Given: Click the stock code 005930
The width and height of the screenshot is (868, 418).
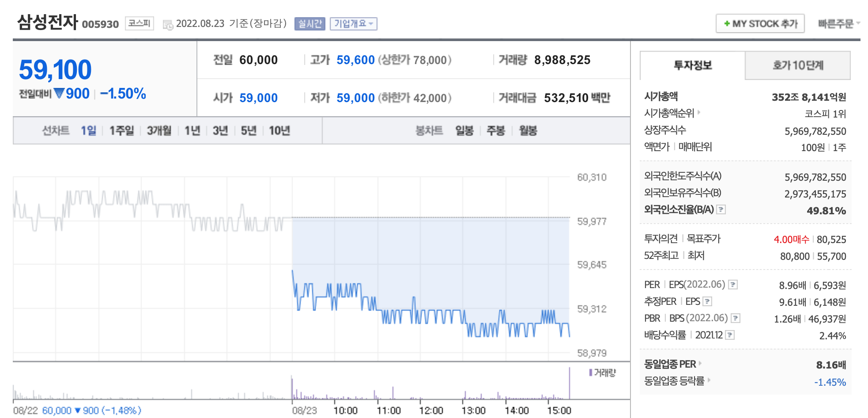Looking at the screenshot, I should [100, 24].
